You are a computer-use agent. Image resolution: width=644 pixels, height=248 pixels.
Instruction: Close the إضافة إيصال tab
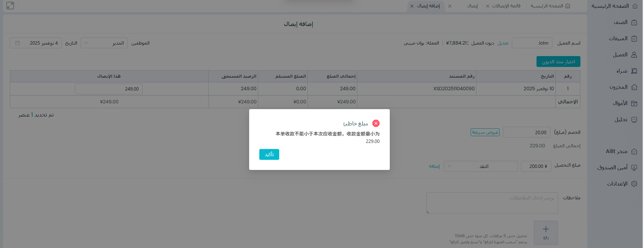point(412,6)
